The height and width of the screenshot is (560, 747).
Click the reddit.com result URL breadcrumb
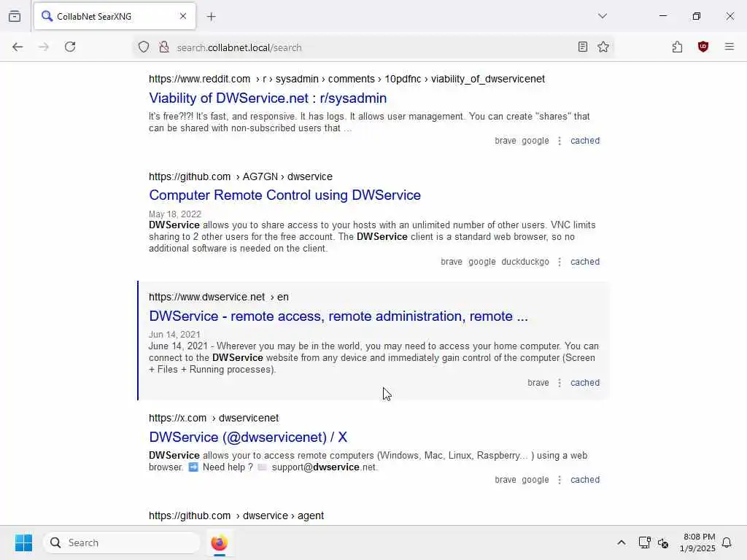click(347, 79)
